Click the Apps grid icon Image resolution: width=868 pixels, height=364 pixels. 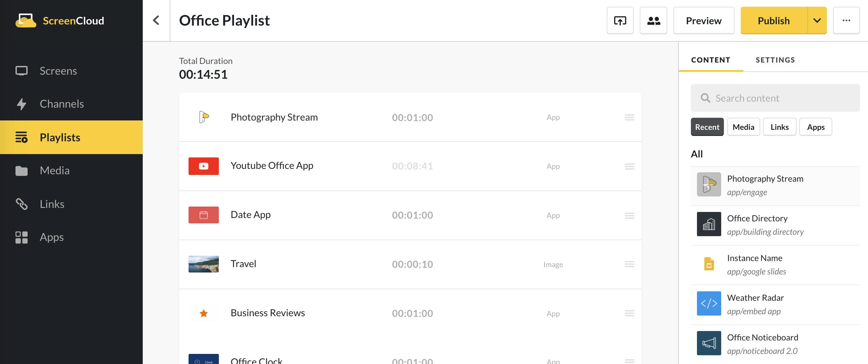(x=22, y=238)
